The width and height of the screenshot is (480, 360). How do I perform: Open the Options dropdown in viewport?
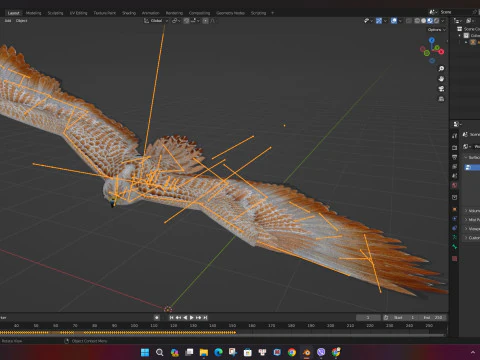[x=437, y=30]
